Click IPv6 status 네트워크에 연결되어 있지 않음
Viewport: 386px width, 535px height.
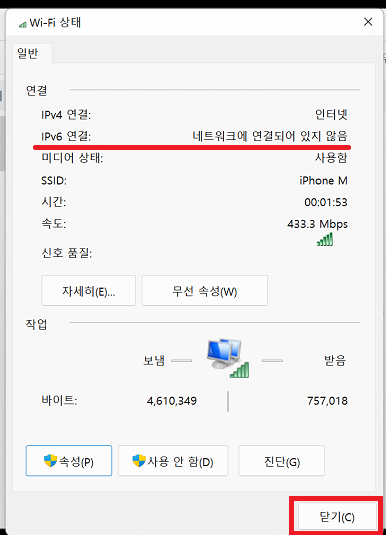pyautogui.click(x=270, y=136)
